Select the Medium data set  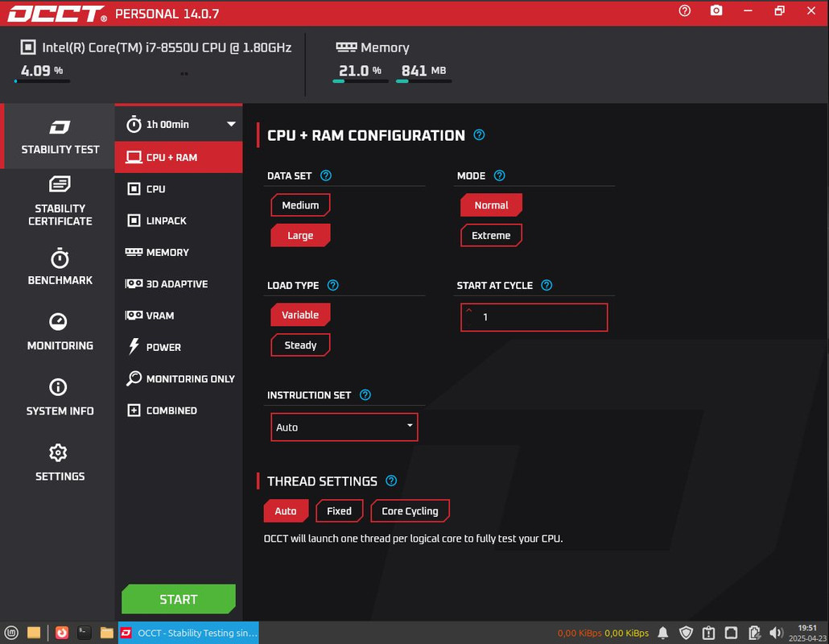(300, 205)
